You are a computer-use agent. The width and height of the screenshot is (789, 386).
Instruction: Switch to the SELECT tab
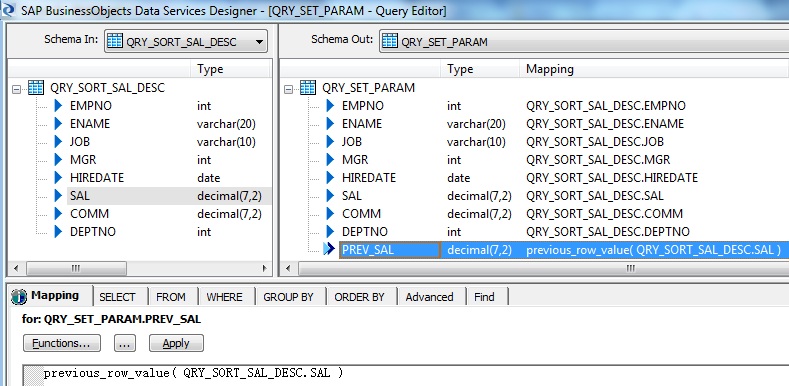pos(117,297)
